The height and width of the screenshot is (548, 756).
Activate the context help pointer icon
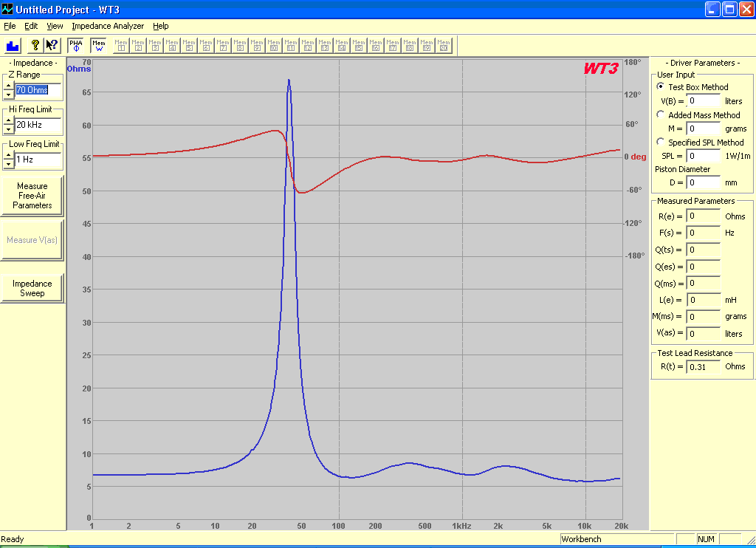pos(52,45)
